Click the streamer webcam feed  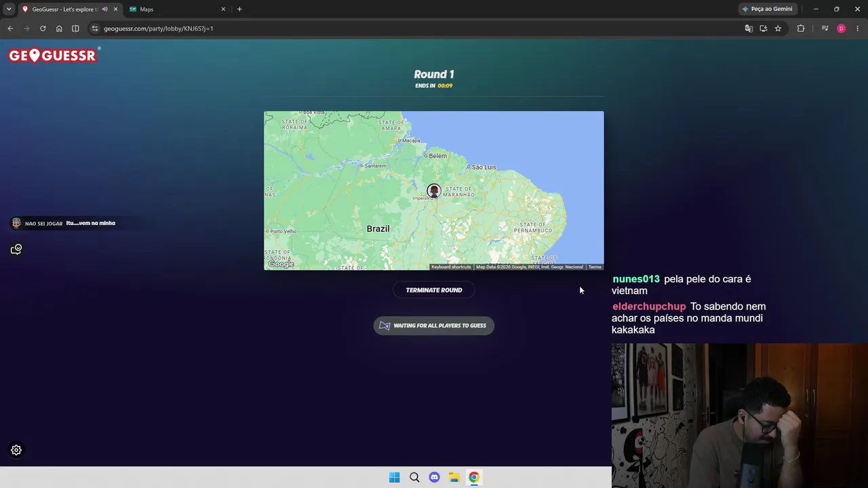(x=740, y=415)
